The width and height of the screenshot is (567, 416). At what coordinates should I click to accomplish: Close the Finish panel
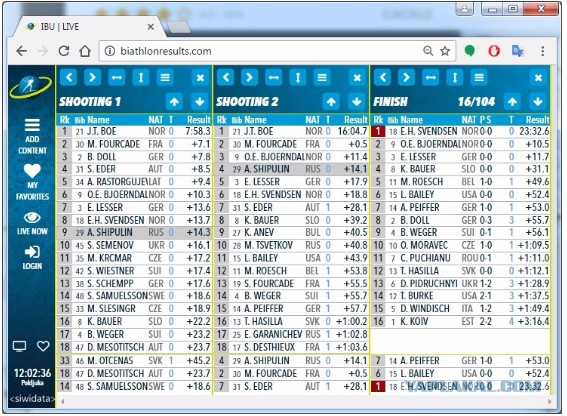tap(538, 77)
